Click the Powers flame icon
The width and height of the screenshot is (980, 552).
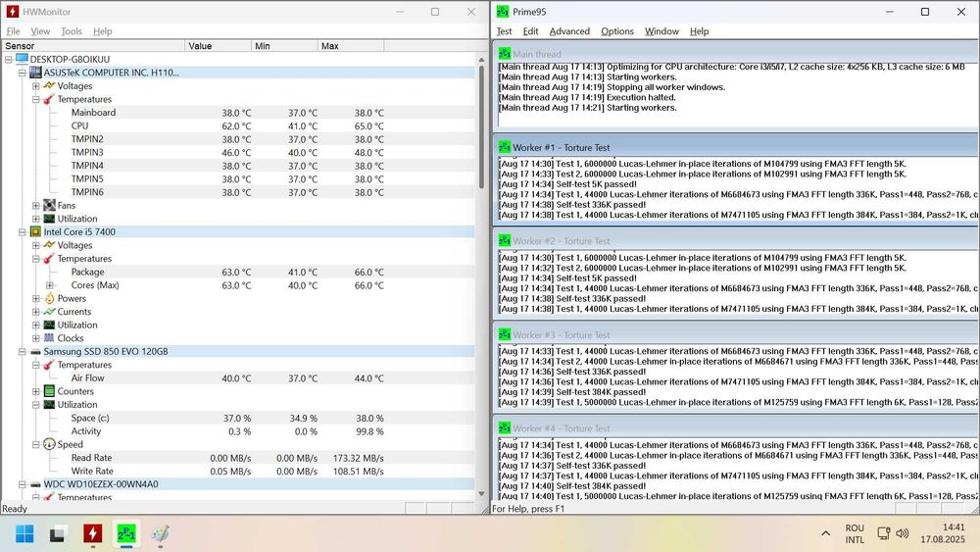click(49, 298)
